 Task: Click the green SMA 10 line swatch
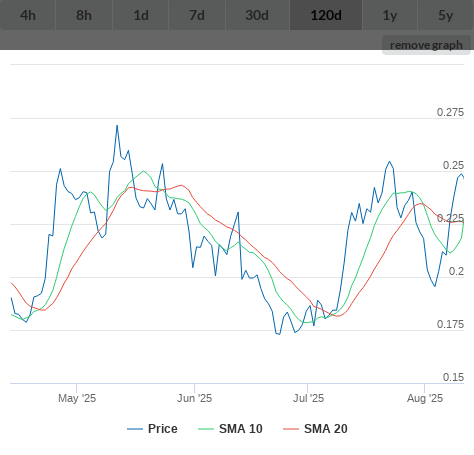tap(206, 429)
